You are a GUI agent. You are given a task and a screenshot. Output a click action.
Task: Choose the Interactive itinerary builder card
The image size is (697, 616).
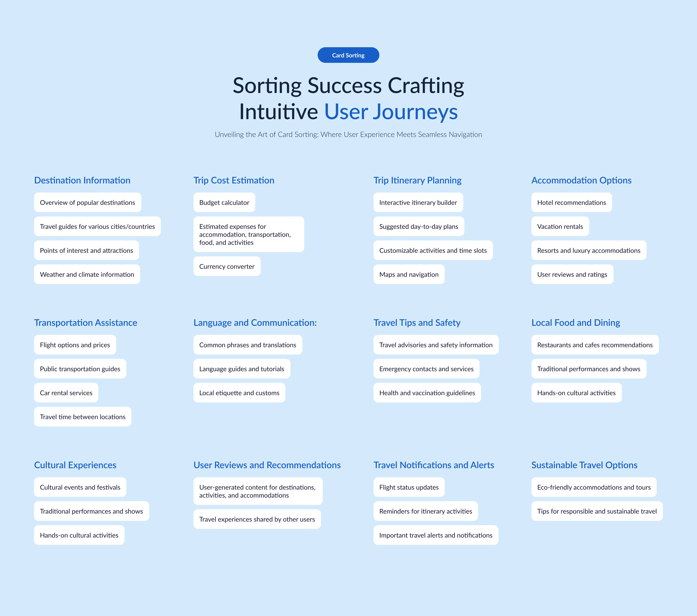(x=418, y=203)
